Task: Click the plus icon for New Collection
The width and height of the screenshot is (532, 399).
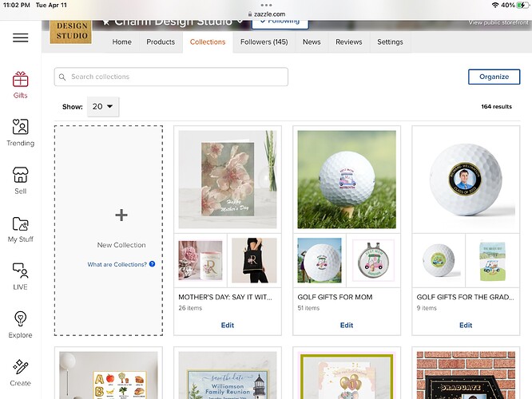Action: [121, 215]
